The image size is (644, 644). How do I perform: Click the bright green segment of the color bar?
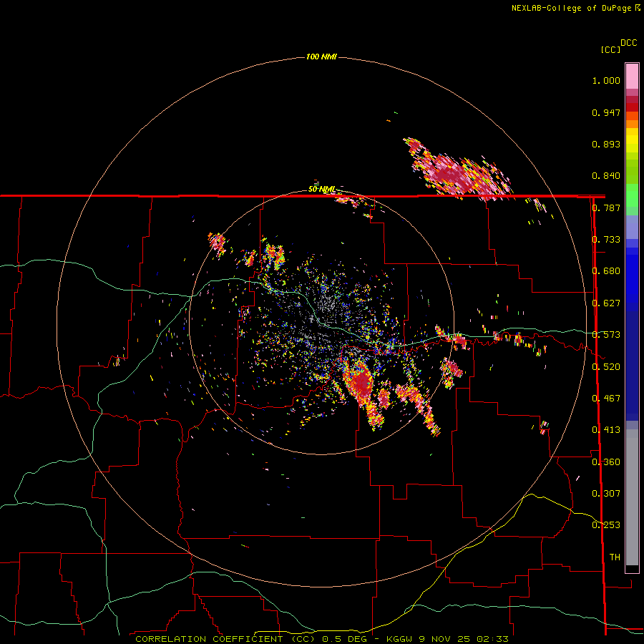(x=632, y=195)
